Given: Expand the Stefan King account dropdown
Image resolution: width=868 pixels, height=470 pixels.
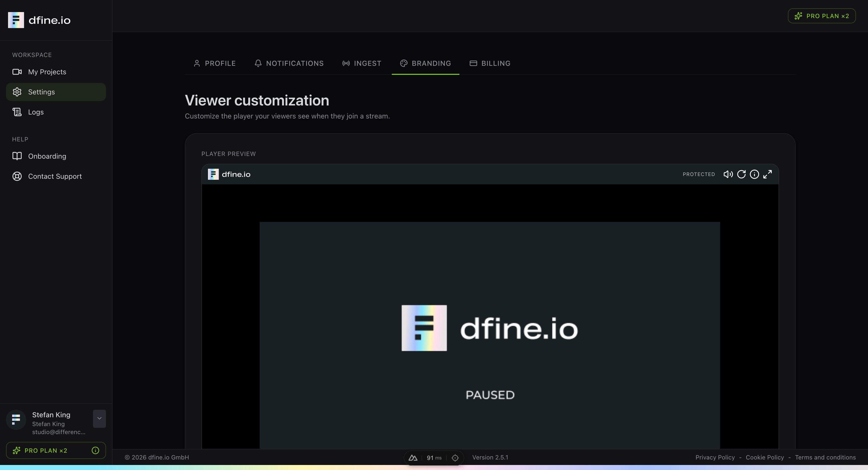Looking at the screenshot, I should click(x=99, y=419).
